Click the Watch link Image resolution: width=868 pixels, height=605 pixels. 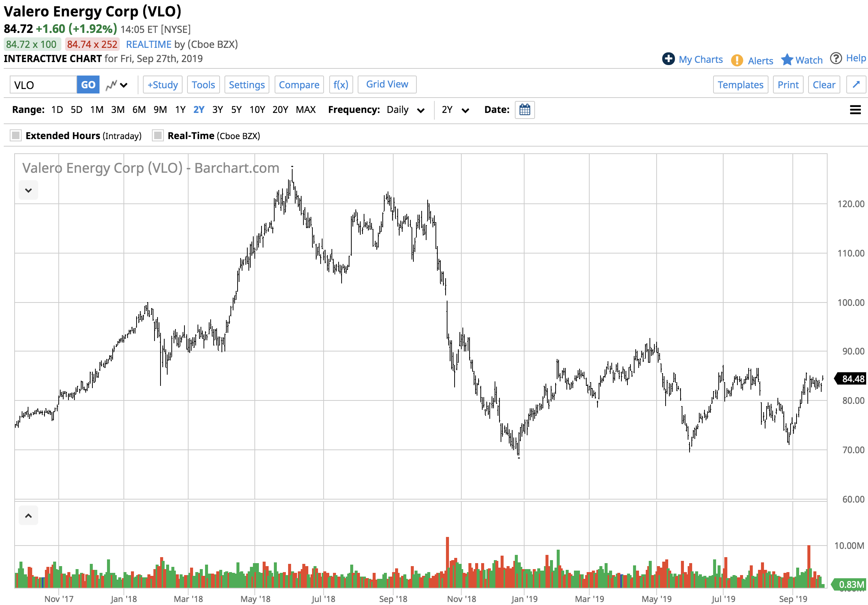(x=809, y=60)
